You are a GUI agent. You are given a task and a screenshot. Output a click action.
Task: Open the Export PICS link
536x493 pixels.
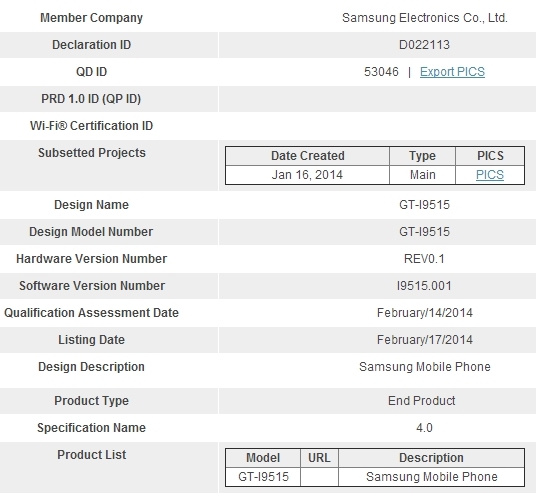[452, 72]
